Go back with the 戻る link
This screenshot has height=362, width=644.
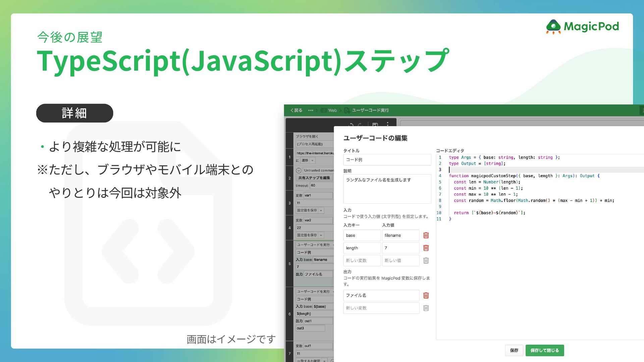click(297, 110)
